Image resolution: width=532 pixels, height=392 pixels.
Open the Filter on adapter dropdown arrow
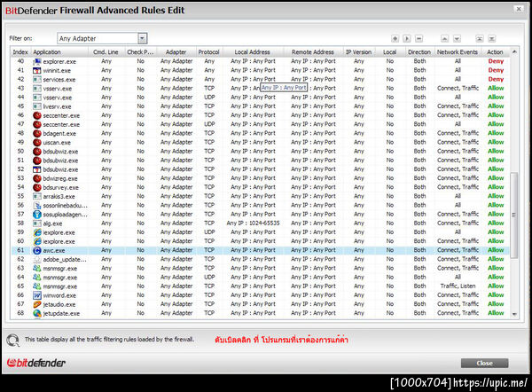coord(143,38)
